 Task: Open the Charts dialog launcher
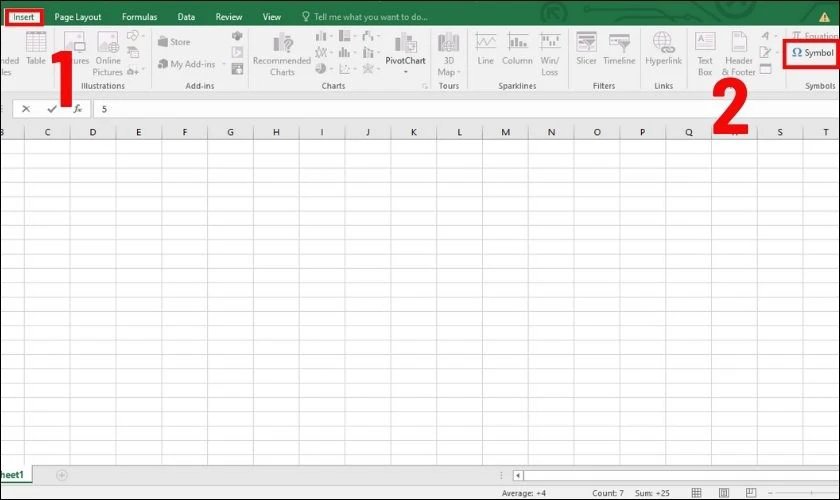tap(425, 86)
